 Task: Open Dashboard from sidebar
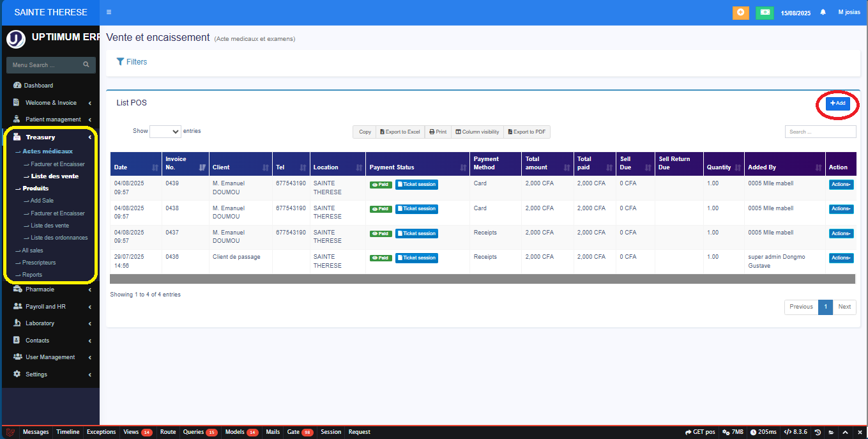(x=38, y=86)
